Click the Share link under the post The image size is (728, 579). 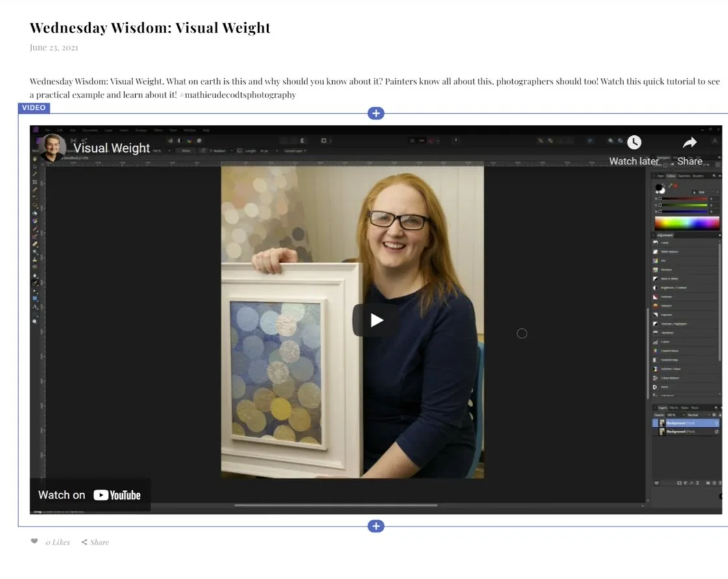(95, 542)
